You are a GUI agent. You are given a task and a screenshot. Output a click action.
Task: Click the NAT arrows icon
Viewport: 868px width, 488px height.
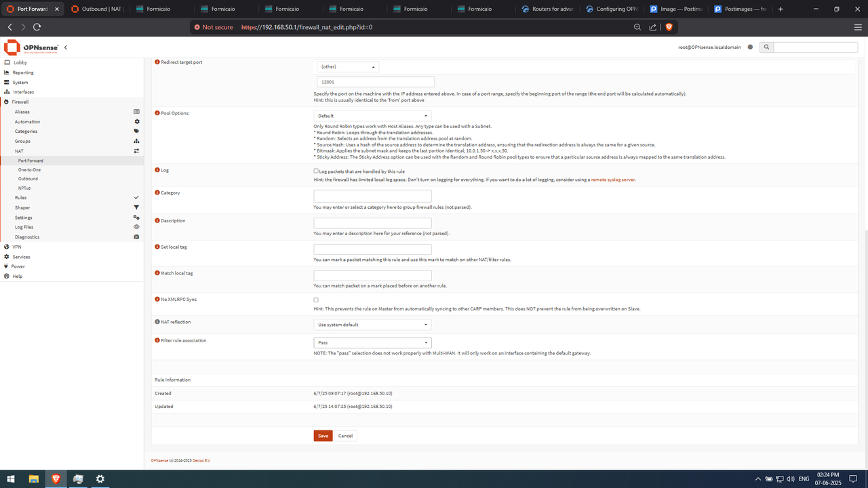(136, 150)
